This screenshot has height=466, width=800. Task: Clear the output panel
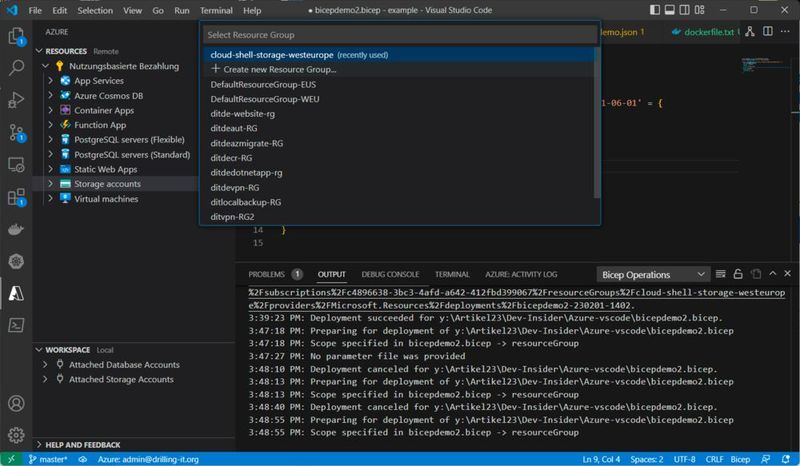pyautogui.click(x=720, y=274)
